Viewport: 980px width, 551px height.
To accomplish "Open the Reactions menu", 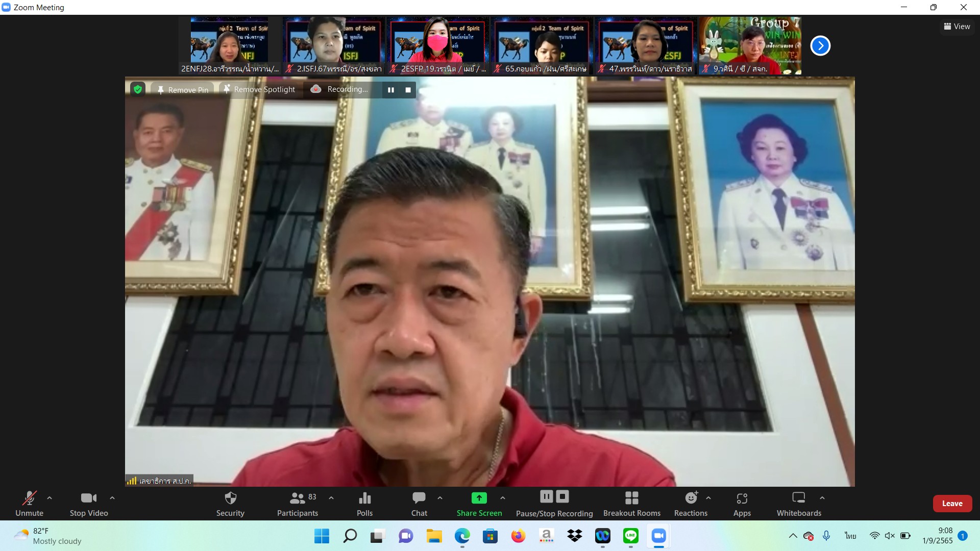I will pyautogui.click(x=691, y=503).
